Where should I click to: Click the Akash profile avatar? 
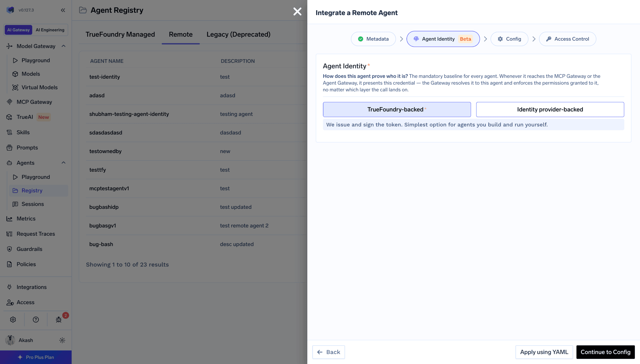point(10,340)
